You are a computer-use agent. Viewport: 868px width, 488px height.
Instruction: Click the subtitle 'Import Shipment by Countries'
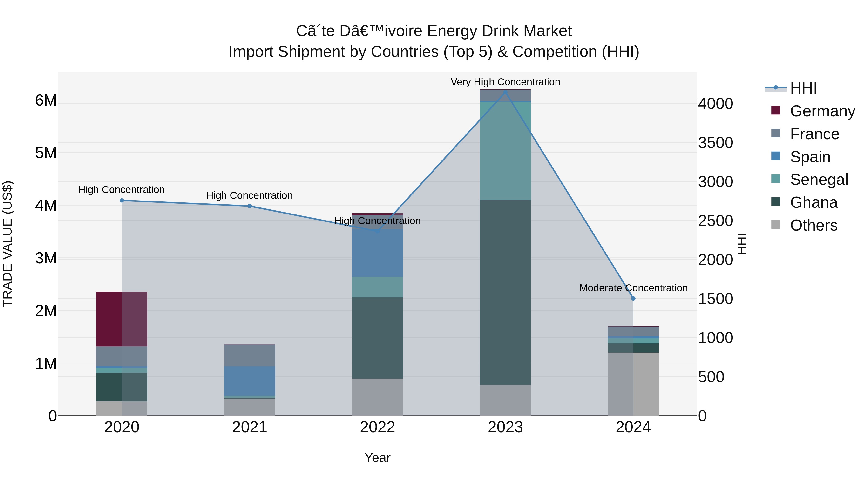333,52
